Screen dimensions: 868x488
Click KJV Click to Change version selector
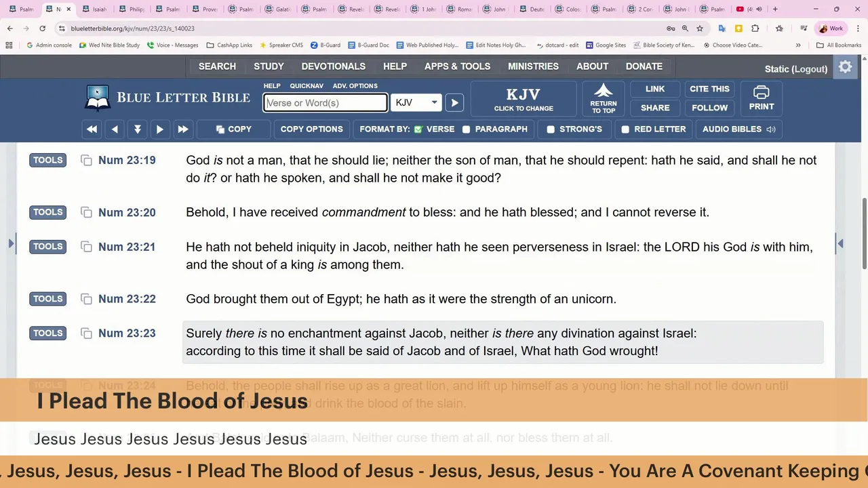(x=524, y=99)
